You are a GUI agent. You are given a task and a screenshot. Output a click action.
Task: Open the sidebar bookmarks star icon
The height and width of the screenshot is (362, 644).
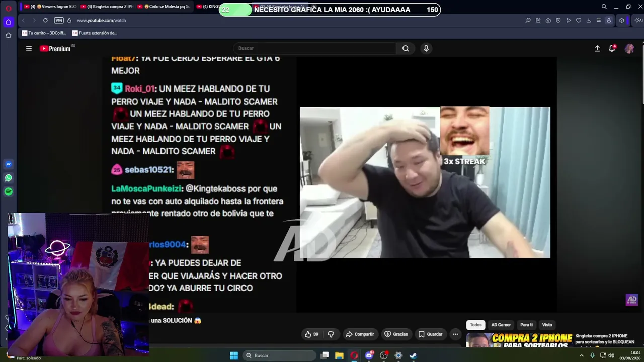click(x=8, y=35)
